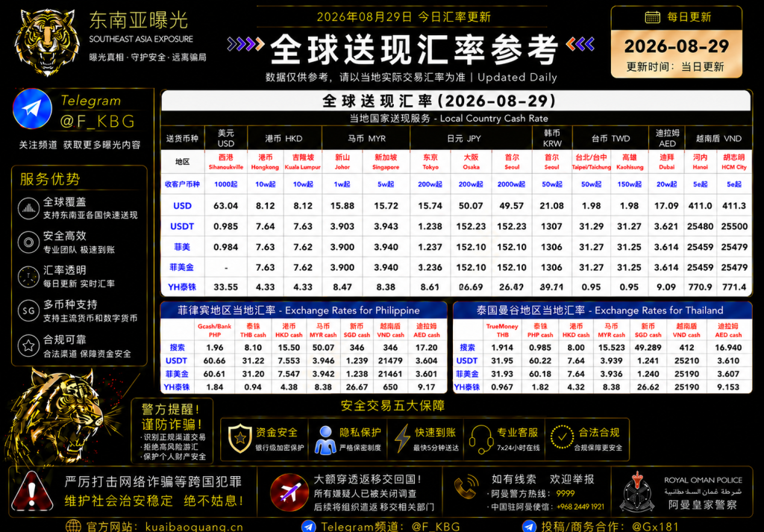
Task: Click the 新加坡 Singapore column header
Action: [x=386, y=162]
